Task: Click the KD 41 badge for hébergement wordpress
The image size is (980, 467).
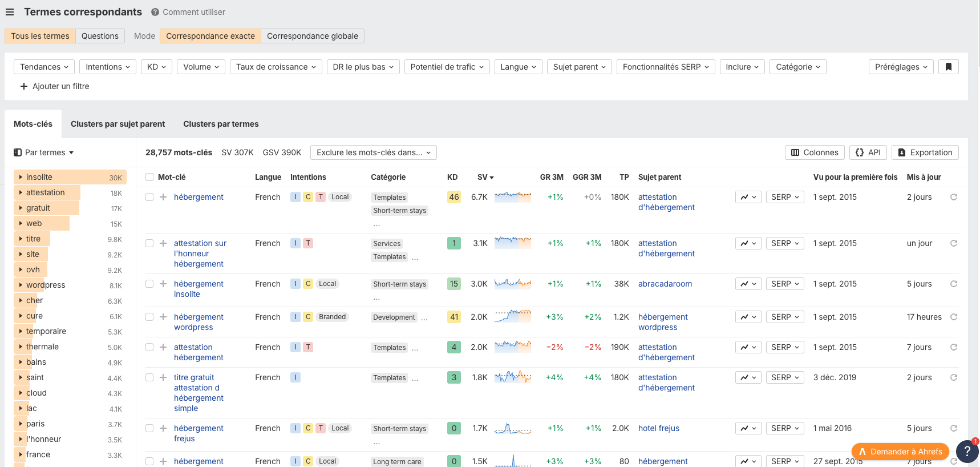Action: tap(454, 317)
